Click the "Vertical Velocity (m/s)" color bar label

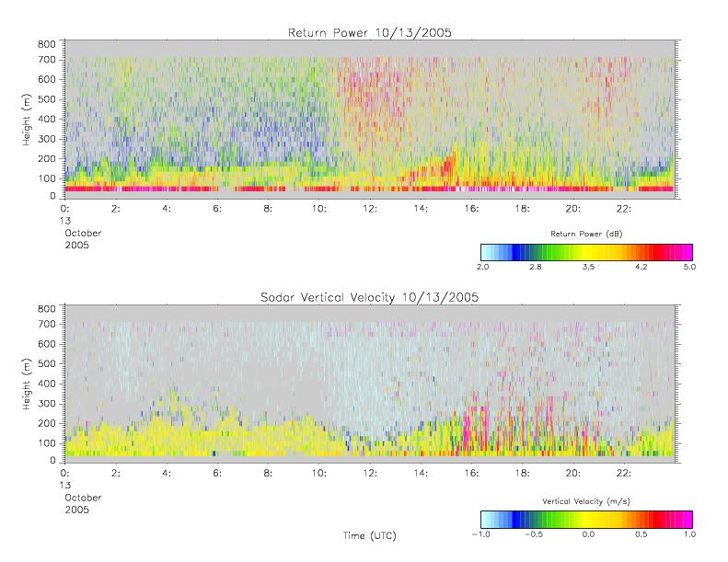[x=586, y=501]
